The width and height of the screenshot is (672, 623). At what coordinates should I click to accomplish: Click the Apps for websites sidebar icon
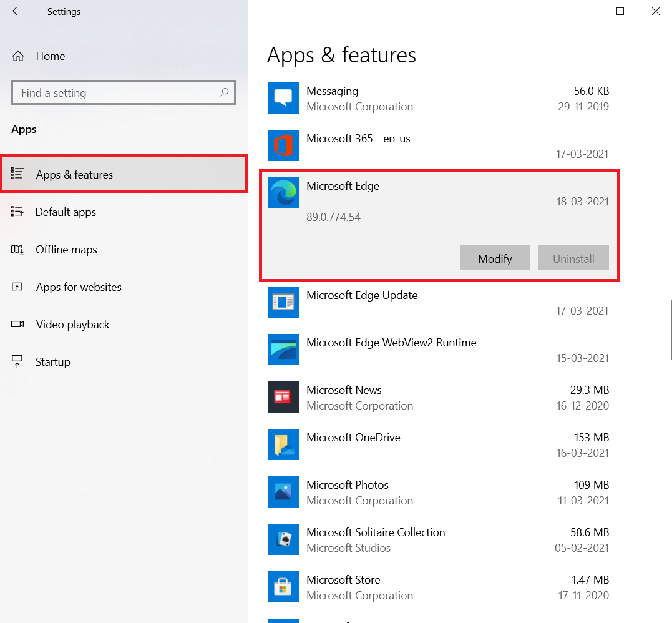click(x=17, y=287)
